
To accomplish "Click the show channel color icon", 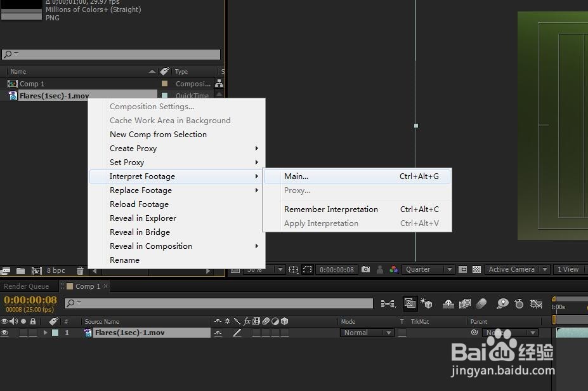I will click(393, 269).
